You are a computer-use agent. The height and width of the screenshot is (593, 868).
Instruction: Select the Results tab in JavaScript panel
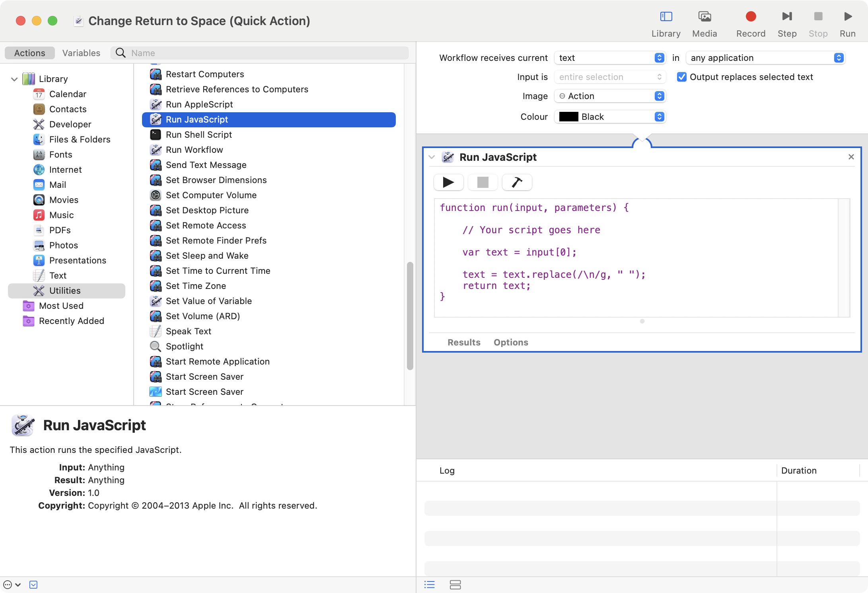(464, 342)
